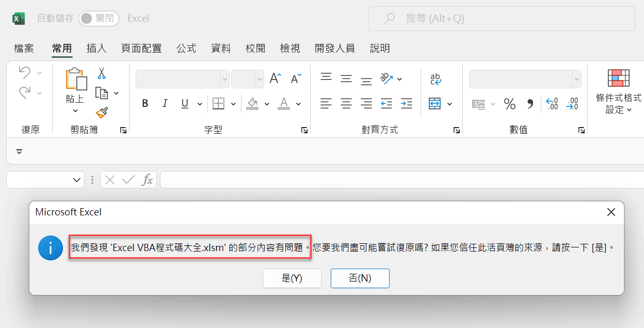This screenshot has height=328, width=644.
Task: Click the Comma Style icon
Action: pyautogui.click(x=530, y=104)
